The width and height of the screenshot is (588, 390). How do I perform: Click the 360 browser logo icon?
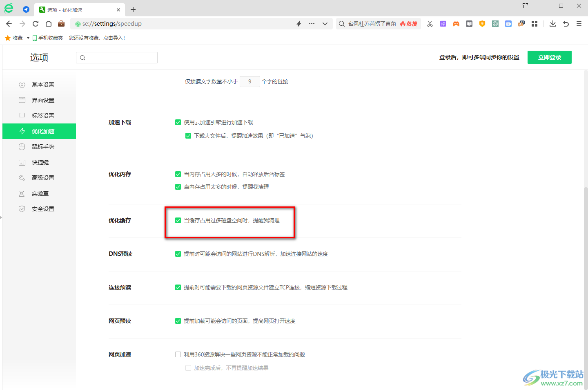tap(9, 8)
